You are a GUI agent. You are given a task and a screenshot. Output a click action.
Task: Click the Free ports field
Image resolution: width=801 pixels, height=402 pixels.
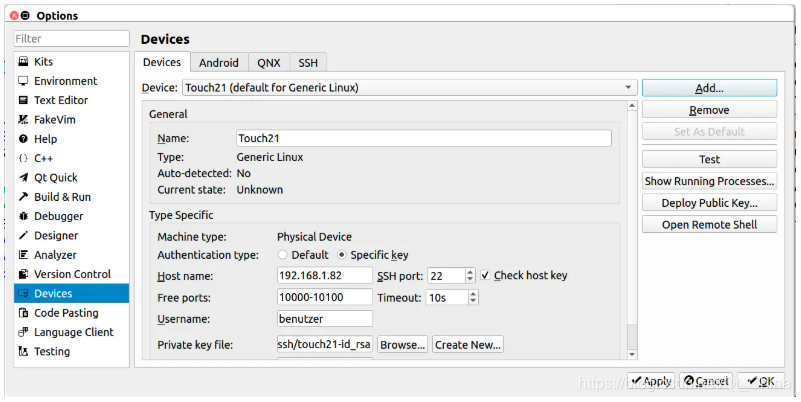pos(325,297)
